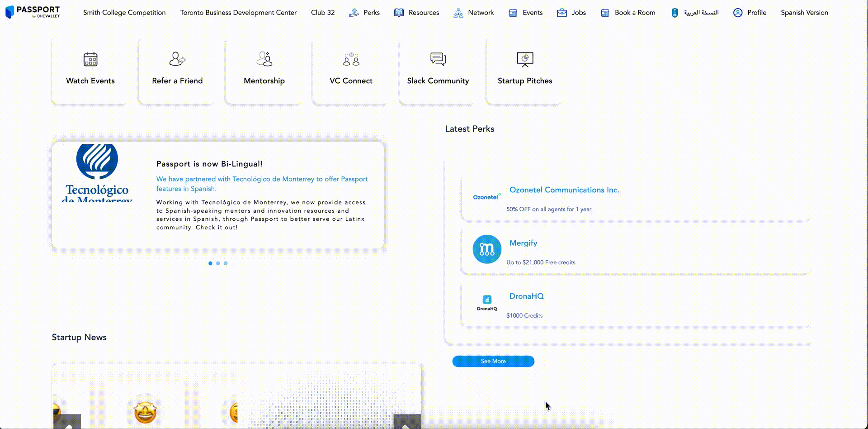Image resolution: width=868 pixels, height=429 pixels.
Task: Click the Resources book icon
Action: 399,13
